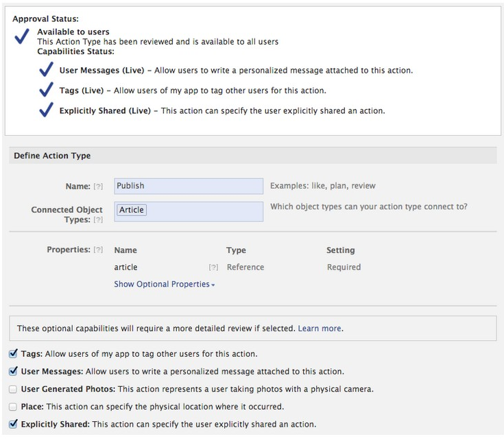Uncheck the User Messages checkbox

coord(13,371)
